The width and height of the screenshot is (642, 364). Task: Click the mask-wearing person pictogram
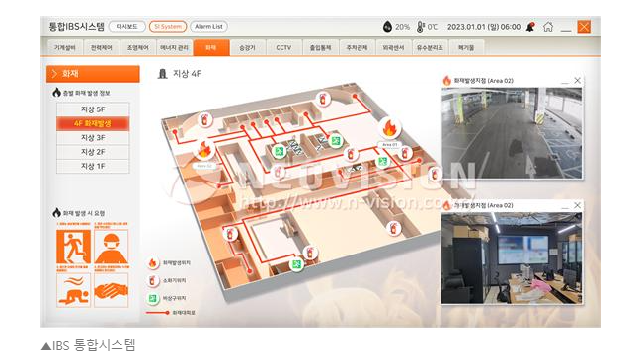(111, 247)
